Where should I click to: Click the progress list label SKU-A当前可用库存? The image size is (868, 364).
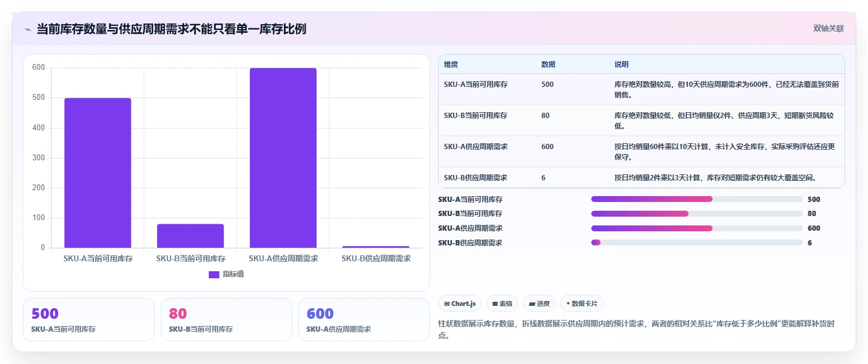(x=470, y=200)
